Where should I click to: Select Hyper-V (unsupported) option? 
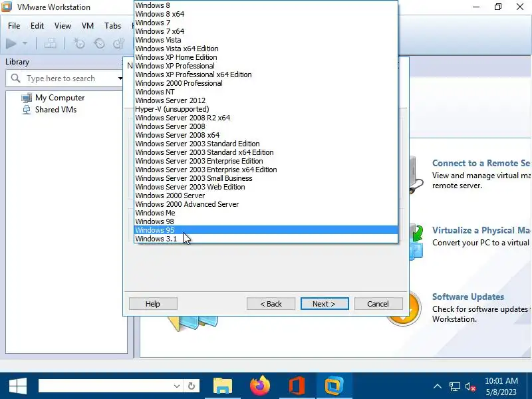[x=265, y=109]
